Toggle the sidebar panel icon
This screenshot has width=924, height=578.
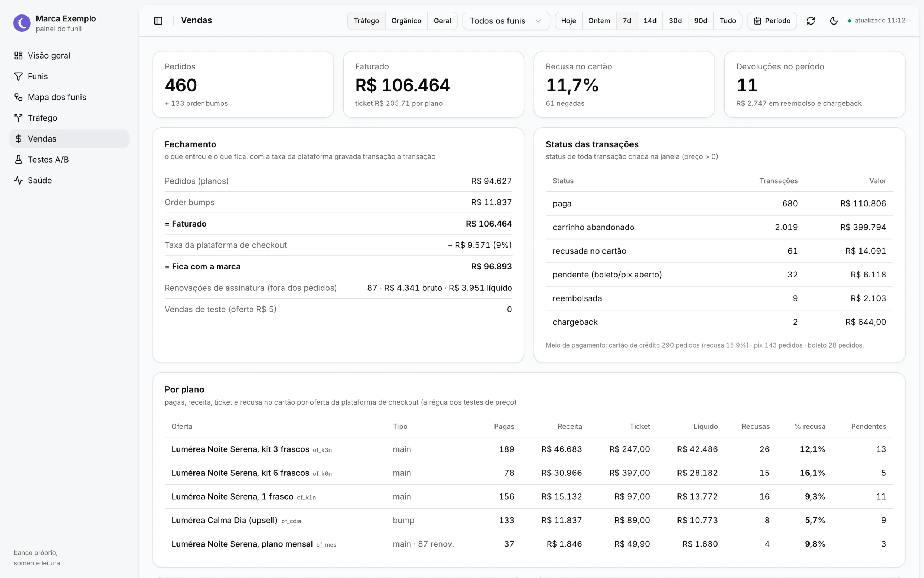click(158, 21)
